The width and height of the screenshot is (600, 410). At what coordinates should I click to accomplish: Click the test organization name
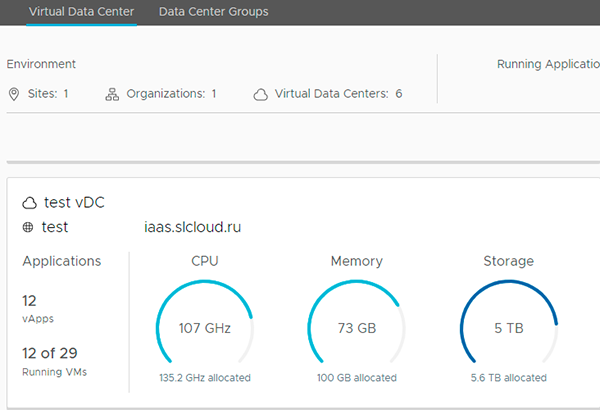[x=55, y=227]
